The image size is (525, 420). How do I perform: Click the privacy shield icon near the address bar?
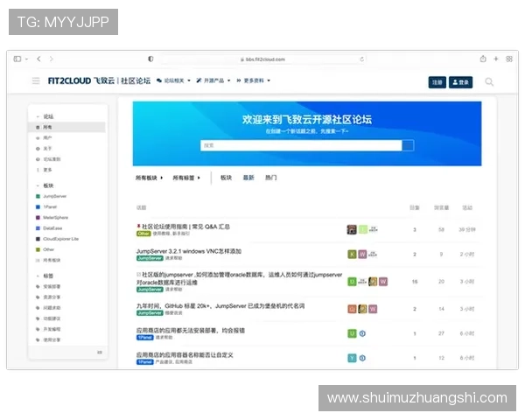(x=150, y=59)
